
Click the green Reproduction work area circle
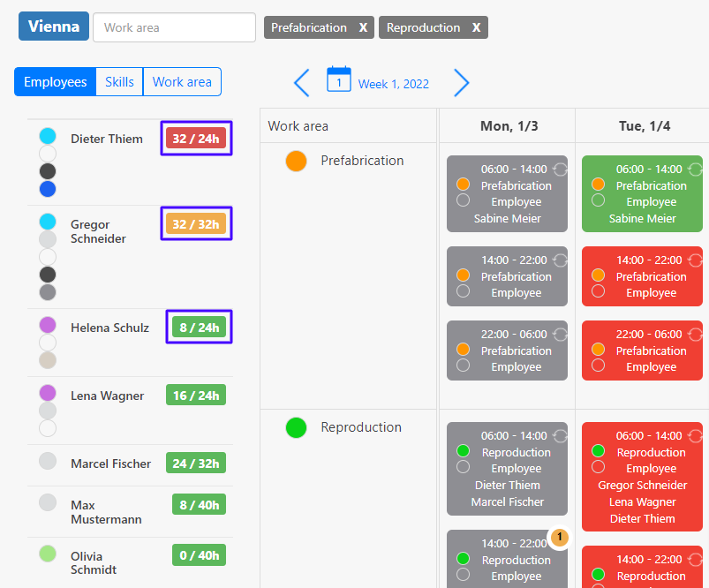click(x=296, y=427)
